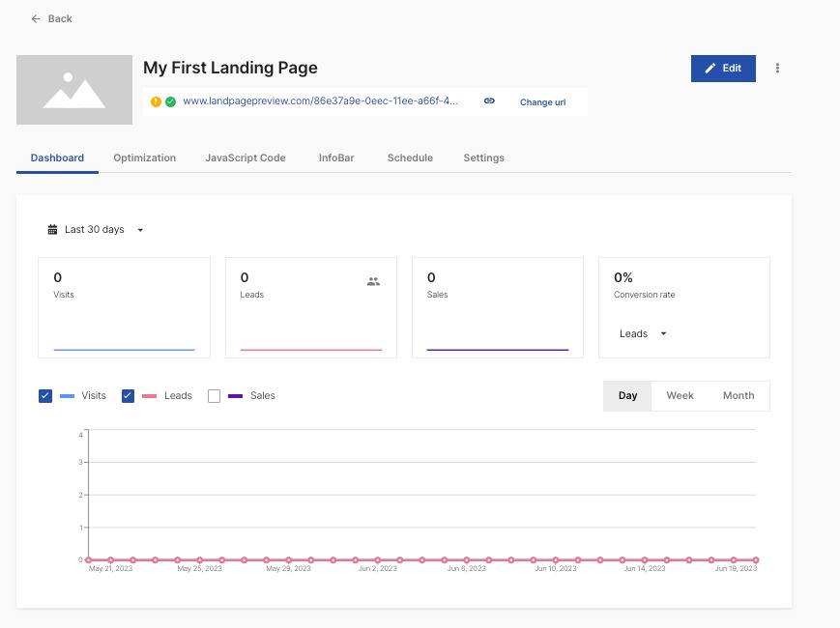This screenshot has height=628, width=840.
Task: Click the calendar icon beside Last 30 days
Action: coord(51,229)
